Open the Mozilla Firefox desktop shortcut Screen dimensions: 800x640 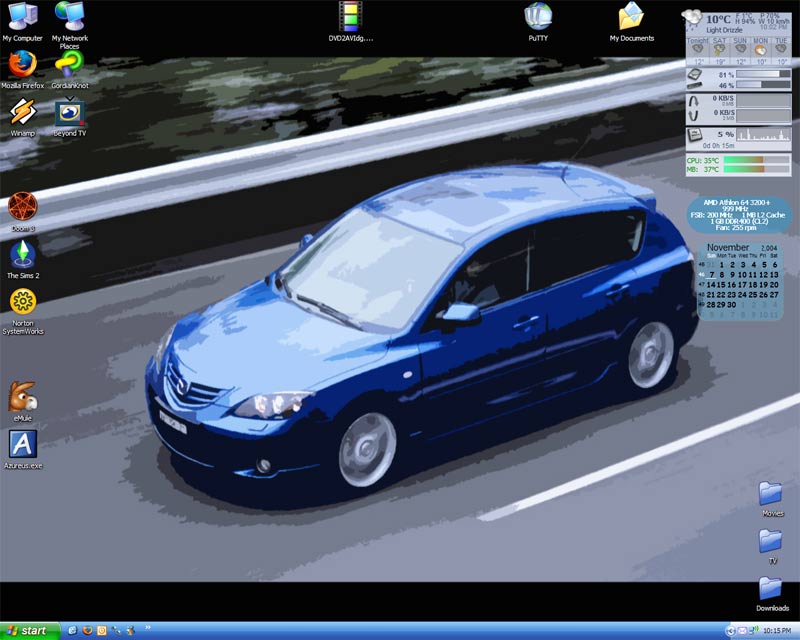[x=22, y=65]
